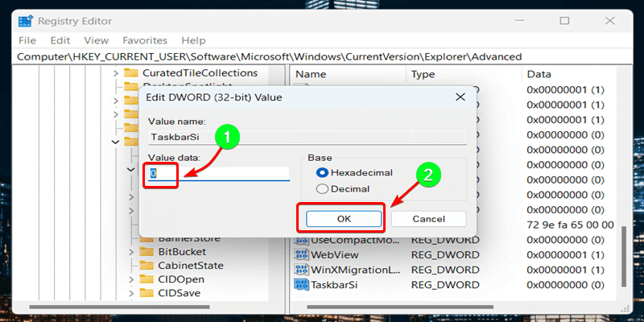Select the CIDSave folder icon
The height and width of the screenshot is (322, 644).
coord(147,293)
